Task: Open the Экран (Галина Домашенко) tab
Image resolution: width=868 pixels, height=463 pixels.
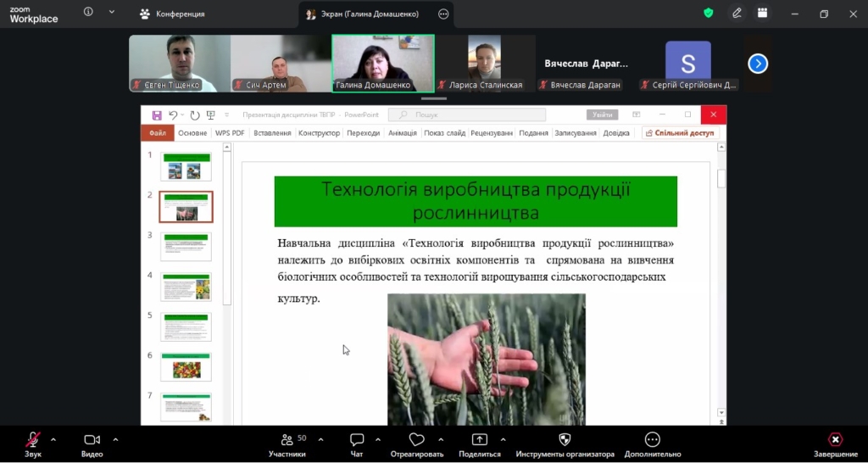Action: tap(368, 14)
